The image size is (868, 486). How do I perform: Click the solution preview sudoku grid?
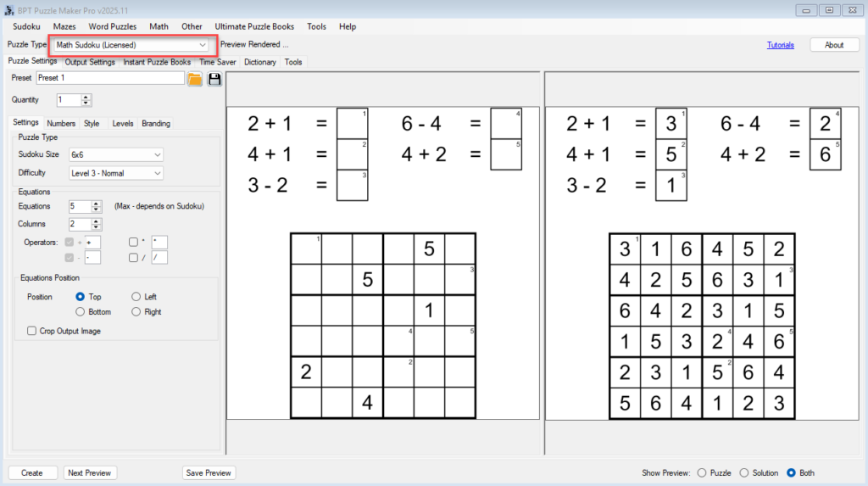point(702,326)
